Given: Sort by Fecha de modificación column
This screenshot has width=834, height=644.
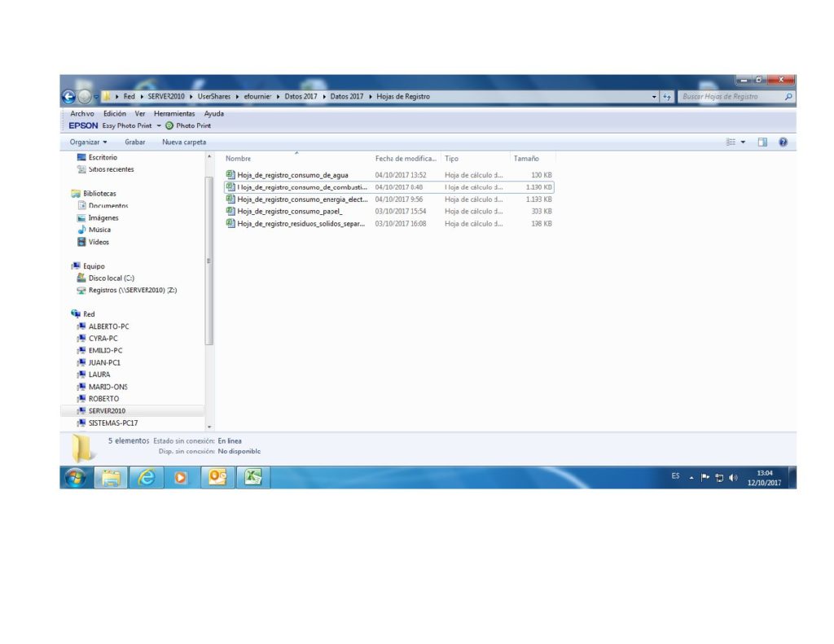Looking at the screenshot, I should pyautogui.click(x=406, y=159).
